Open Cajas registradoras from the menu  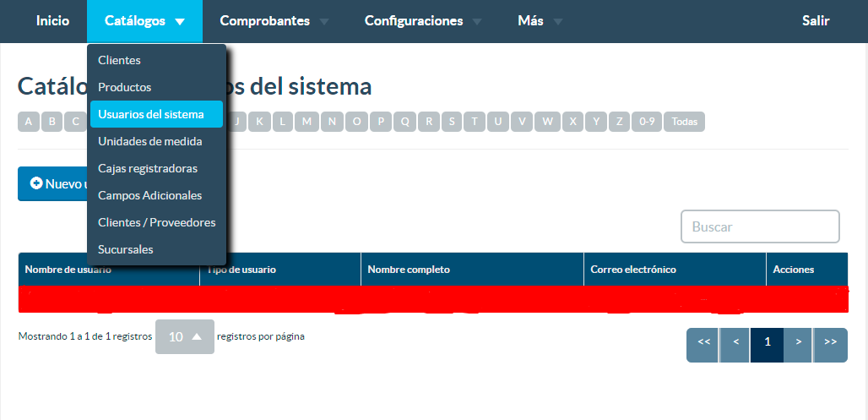point(148,168)
